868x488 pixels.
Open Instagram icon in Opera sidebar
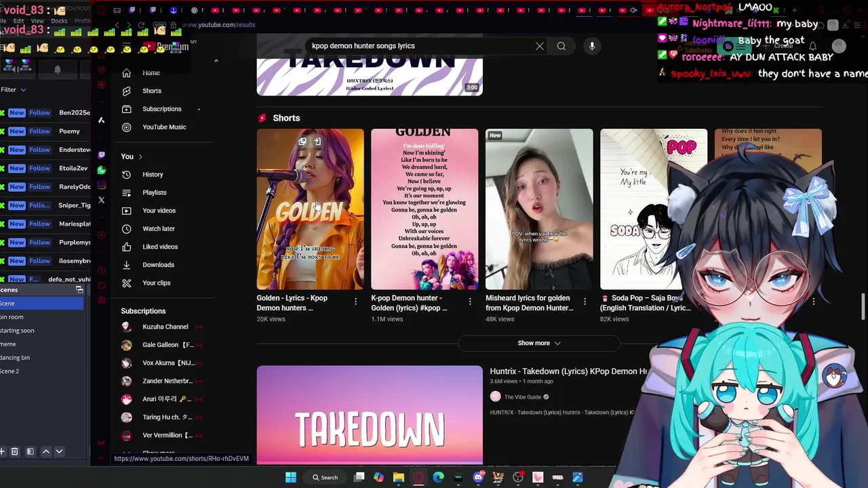102,185
